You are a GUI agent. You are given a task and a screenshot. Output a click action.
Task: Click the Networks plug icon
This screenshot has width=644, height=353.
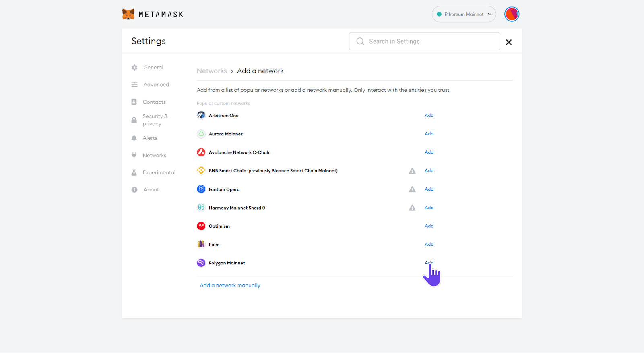click(x=134, y=155)
